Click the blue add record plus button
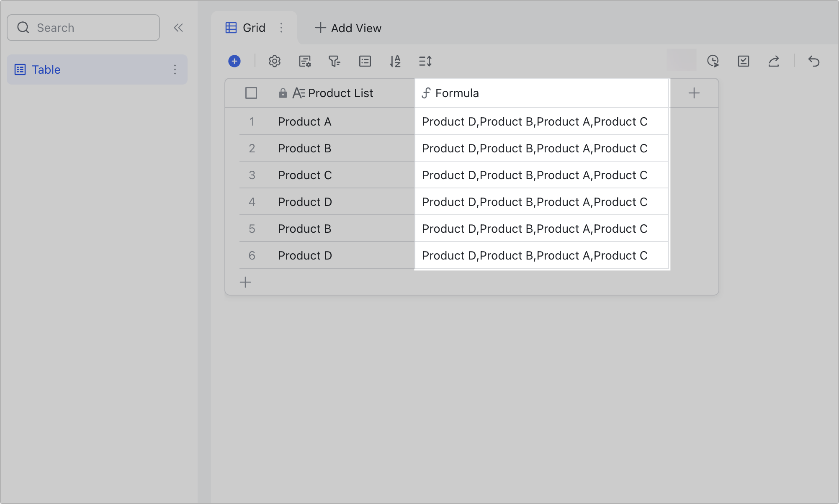 click(x=234, y=61)
